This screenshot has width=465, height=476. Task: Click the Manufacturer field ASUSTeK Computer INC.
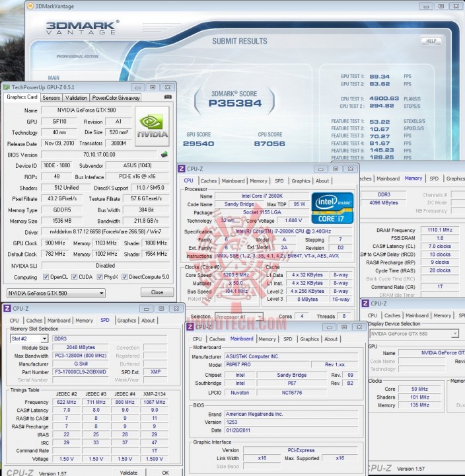pos(291,356)
